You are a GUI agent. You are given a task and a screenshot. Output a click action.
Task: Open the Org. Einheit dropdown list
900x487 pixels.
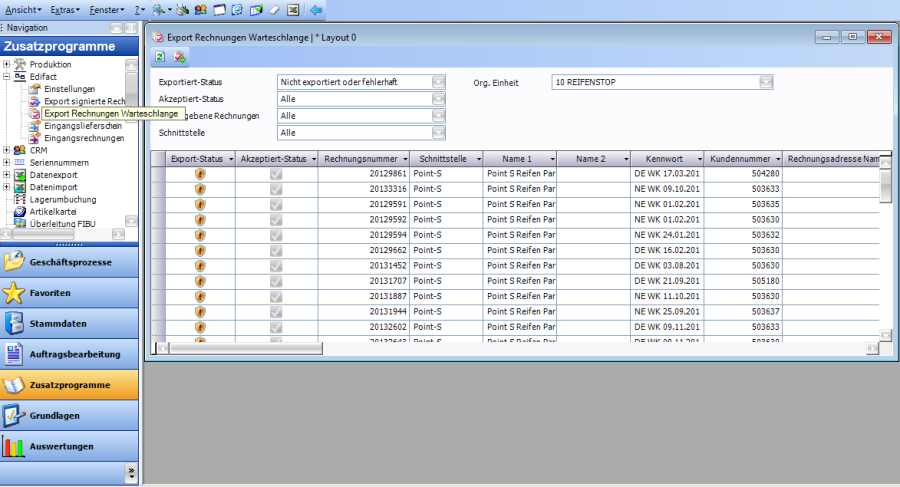[765, 82]
